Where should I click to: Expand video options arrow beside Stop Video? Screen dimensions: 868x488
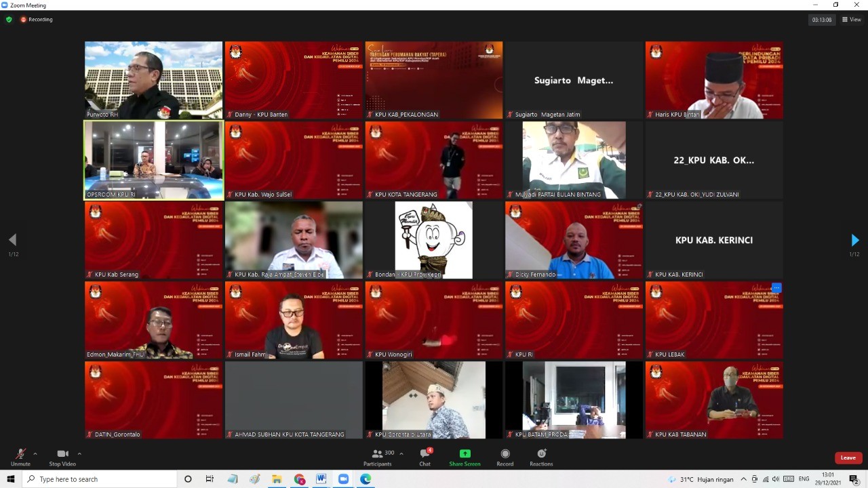pos(79,453)
